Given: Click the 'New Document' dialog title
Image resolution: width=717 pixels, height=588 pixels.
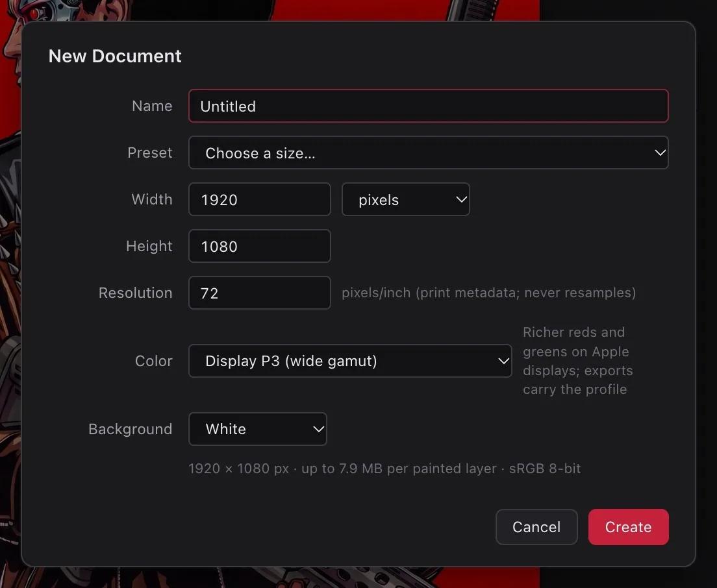Looking at the screenshot, I should [115, 56].
